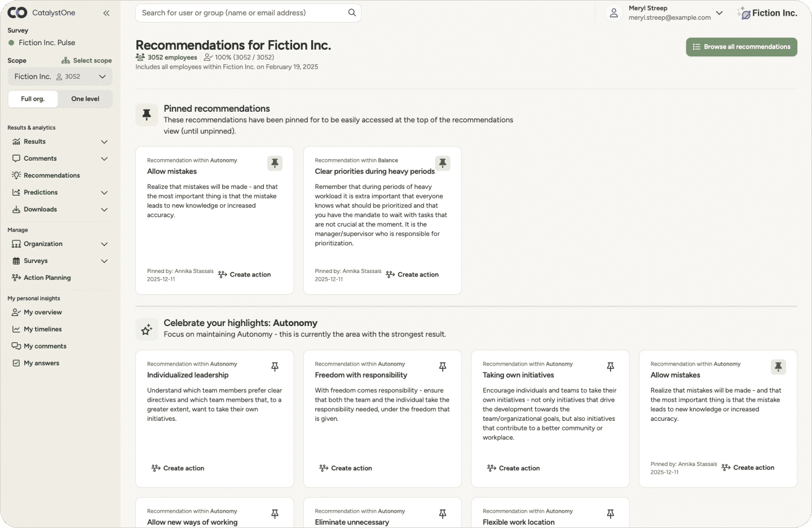Open My answers page
The height and width of the screenshot is (528, 812).
click(x=41, y=363)
